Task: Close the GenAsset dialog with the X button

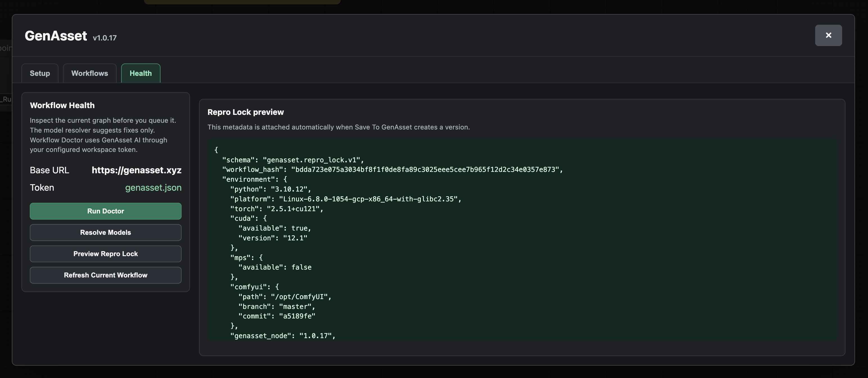Action: [828, 35]
